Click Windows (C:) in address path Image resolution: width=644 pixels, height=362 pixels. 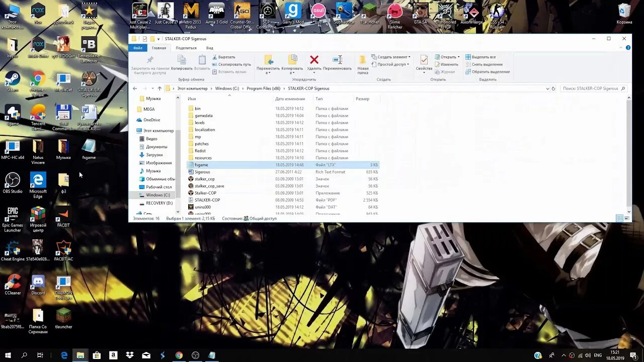pyautogui.click(x=227, y=88)
